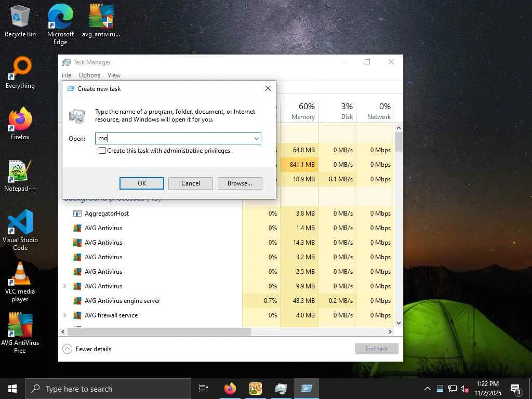Click Create new task dialog title icon
Image resolution: width=532 pixels, height=399 pixels.
pyautogui.click(x=71, y=88)
